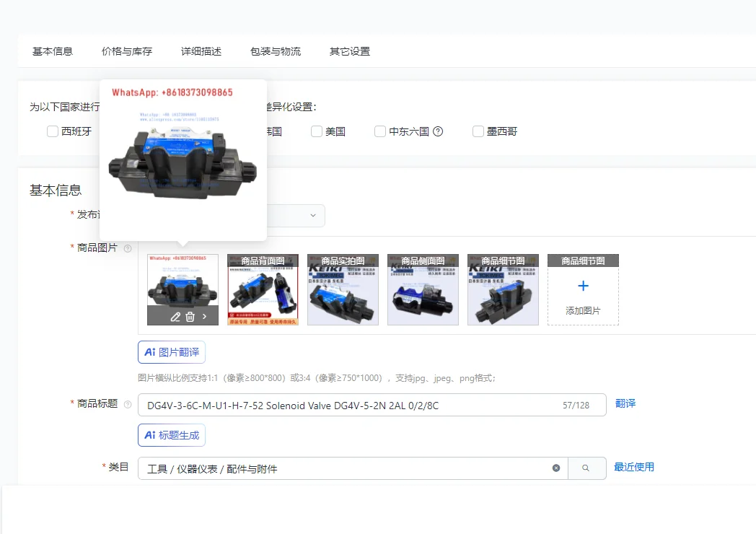Open the 发布 dropdown selector
This screenshot has width=756, height=534.
point(312,215)
